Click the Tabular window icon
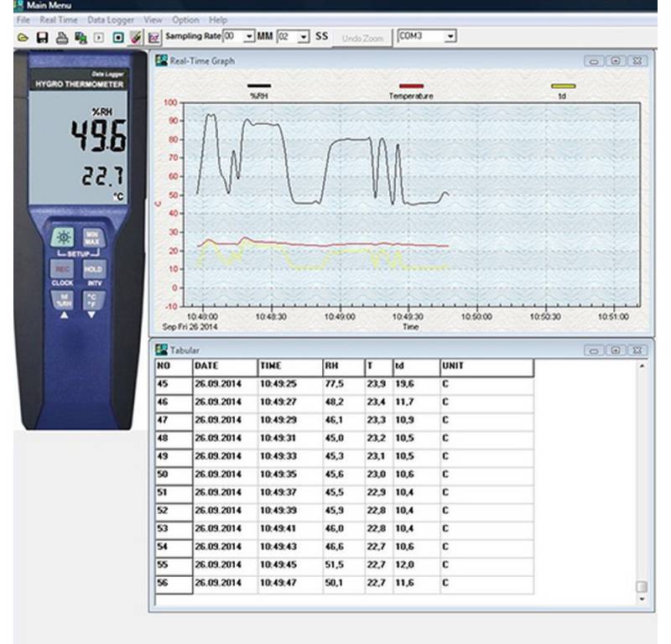This screenshot has width=671, height=644. coord(161,350)
